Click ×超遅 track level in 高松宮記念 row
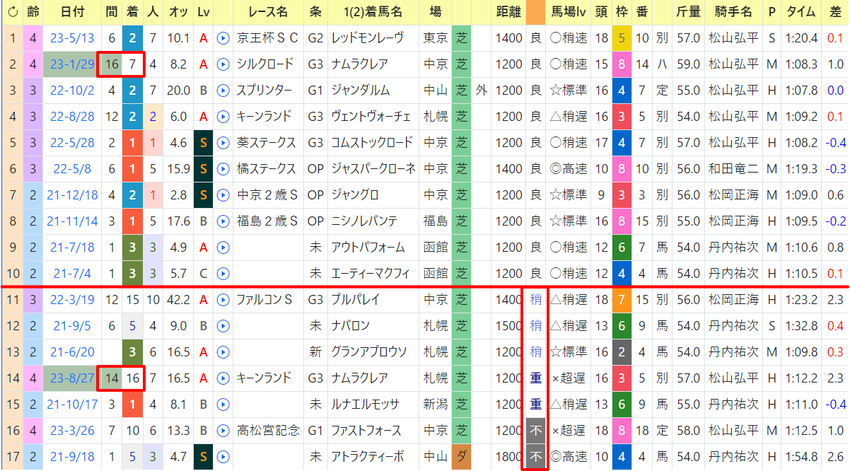The width and height of the screenshot is (850, 471). click(569, 431)
